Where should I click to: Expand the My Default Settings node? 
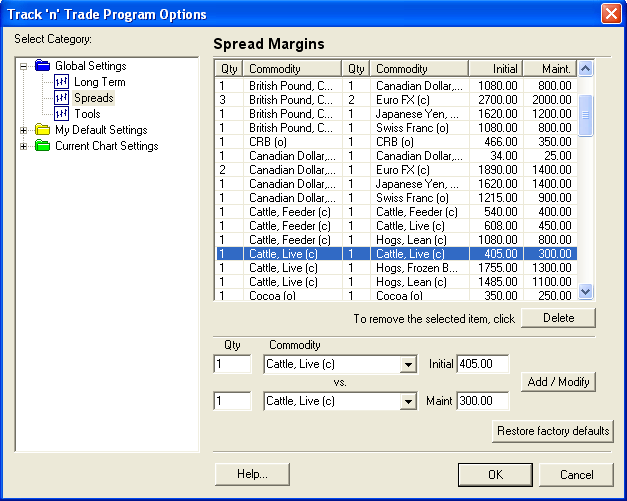[x=24, y=130]
